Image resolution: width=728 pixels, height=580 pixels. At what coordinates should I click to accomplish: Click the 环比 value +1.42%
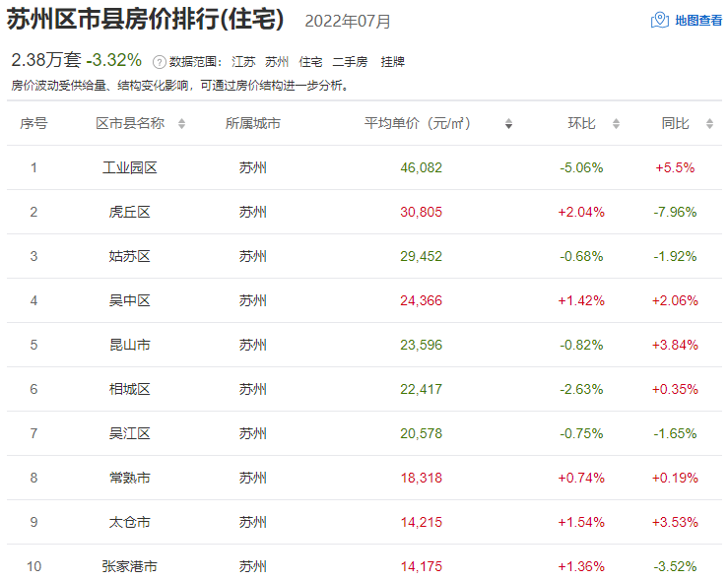pos(581,300)
